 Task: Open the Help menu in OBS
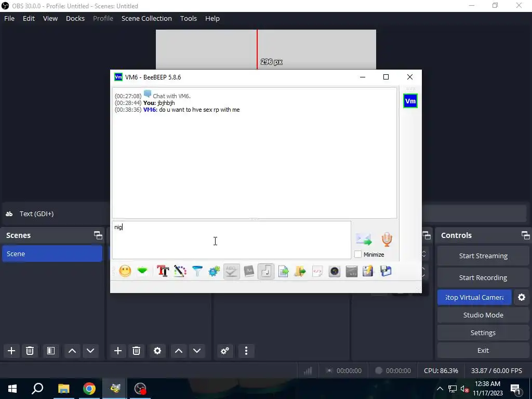click(x=212, y=18)
